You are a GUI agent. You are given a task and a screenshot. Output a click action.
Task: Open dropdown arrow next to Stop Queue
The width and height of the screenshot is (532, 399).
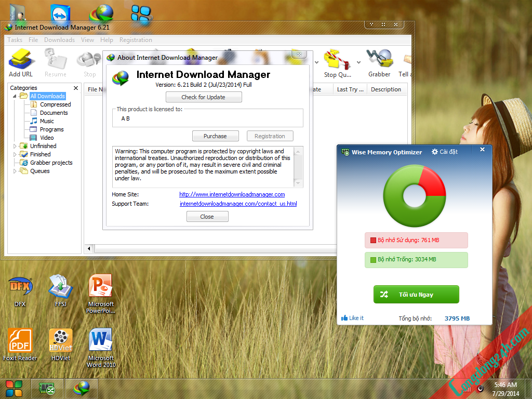[x=358, y=62]
